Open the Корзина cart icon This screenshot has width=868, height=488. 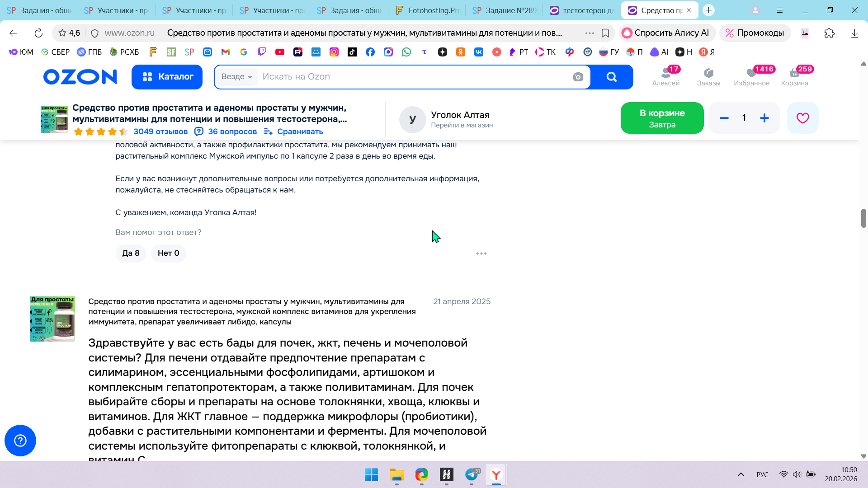794,76
